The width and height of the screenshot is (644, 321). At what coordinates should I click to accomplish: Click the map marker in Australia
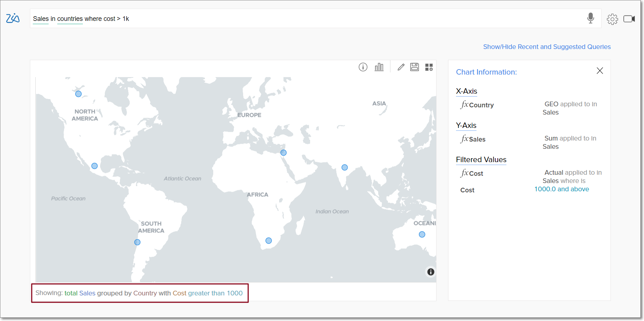[422, 235]
